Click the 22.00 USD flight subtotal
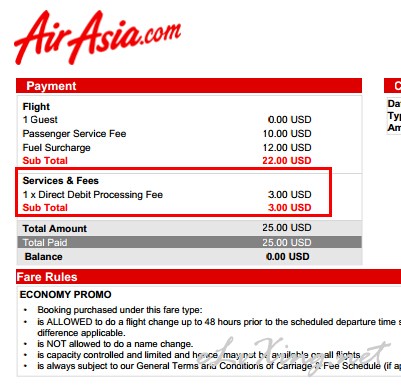This screenshot has width=401, height=389. (x=287, y=161)
